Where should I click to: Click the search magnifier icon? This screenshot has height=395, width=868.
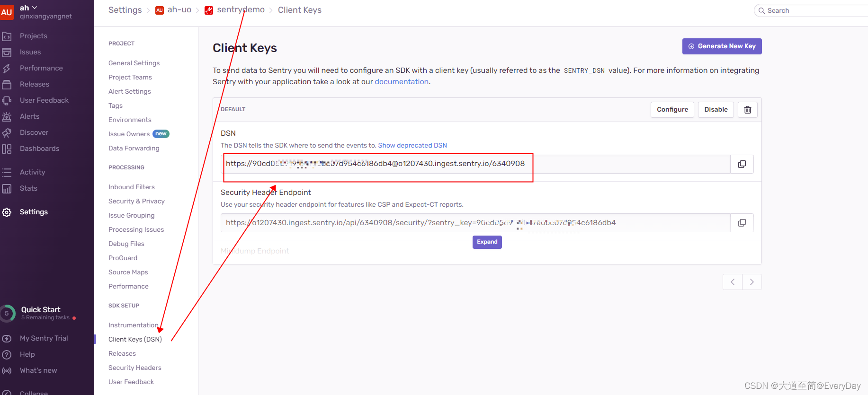[761, 10]
